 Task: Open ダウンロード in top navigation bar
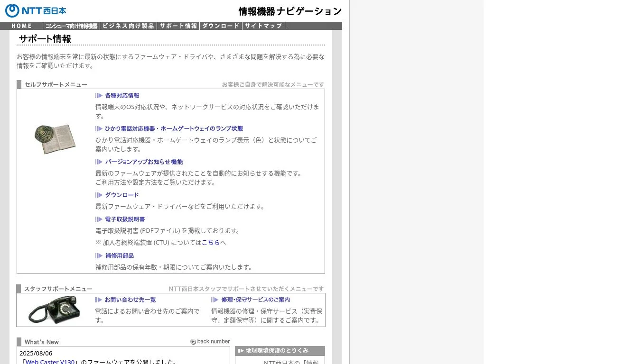(221, 26)
